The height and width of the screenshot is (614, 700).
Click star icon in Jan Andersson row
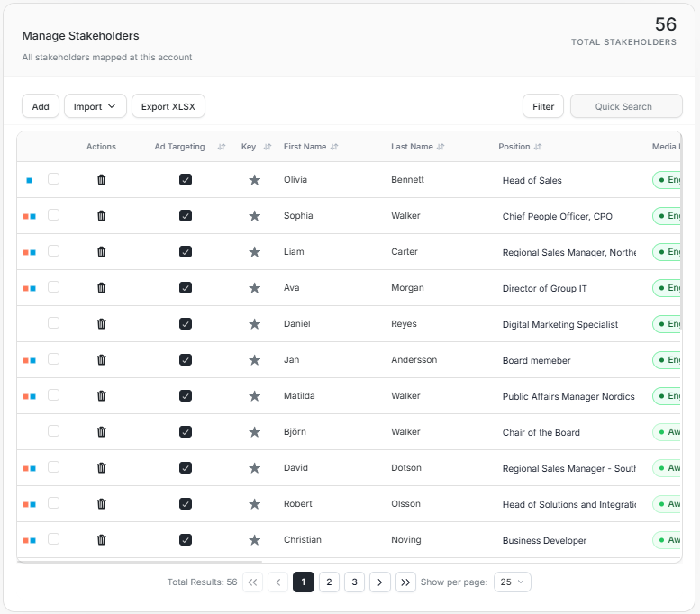coord(254,359)
